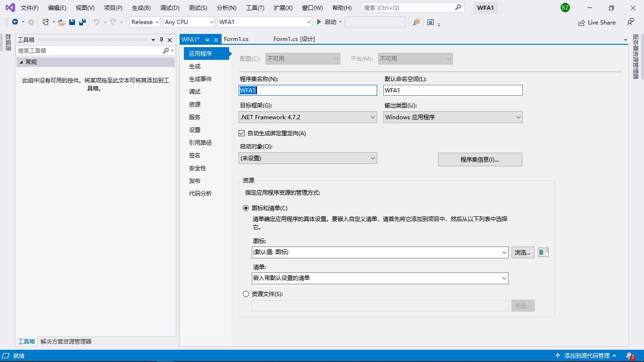
Task: Select the 签名 settings page
Action: (195, 156)
